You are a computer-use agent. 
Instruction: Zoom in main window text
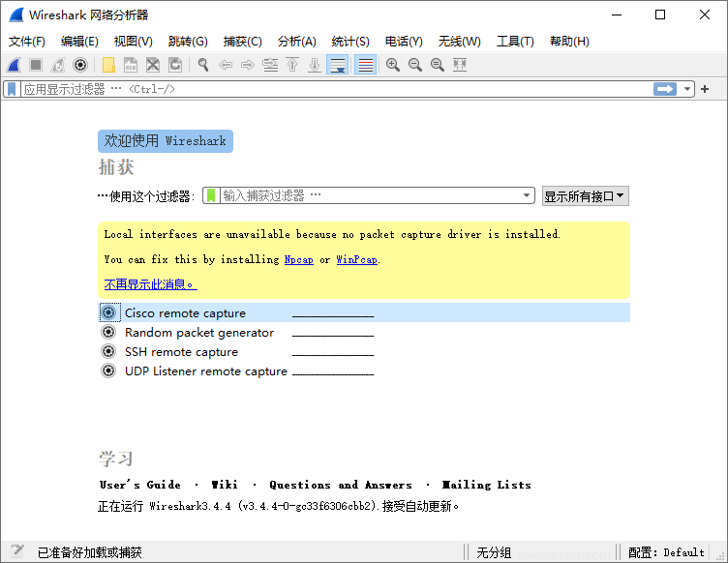(x=393, y=65)
